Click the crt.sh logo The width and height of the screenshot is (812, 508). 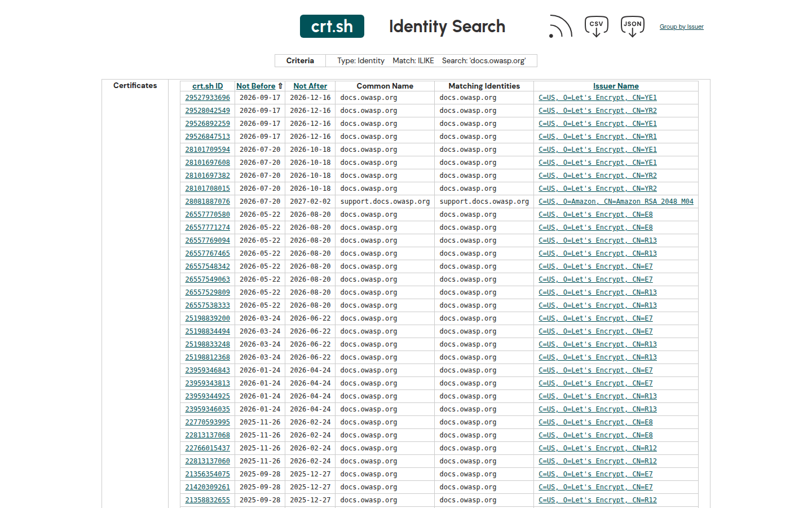pos(332,27)
